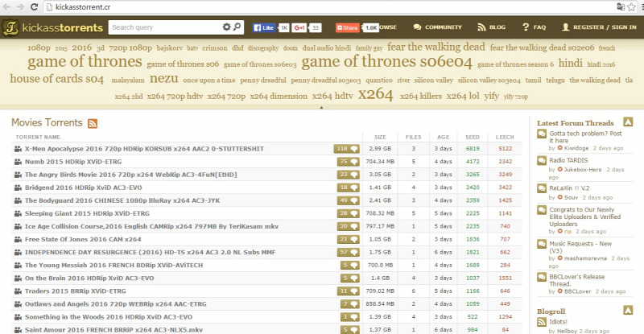Click movie icon beside On the Brain
Viewport: 644px width, 334px height.
pos(18,278)
